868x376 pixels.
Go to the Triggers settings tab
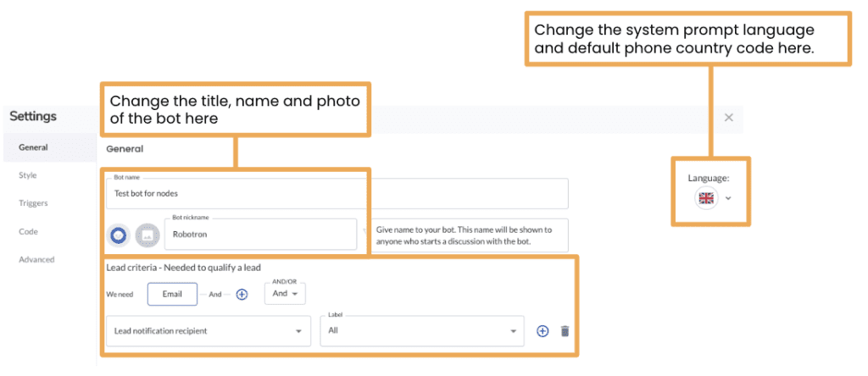coord(33,203)
